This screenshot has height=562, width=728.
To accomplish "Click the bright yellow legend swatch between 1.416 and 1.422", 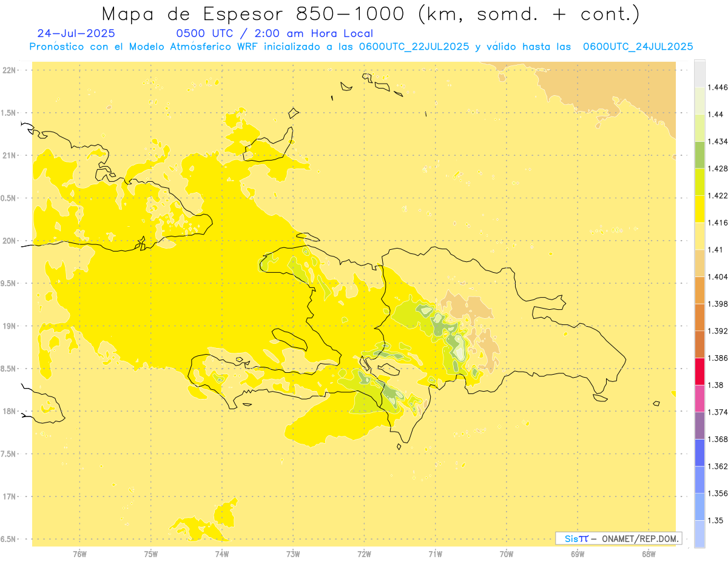I will coord(699,209).
